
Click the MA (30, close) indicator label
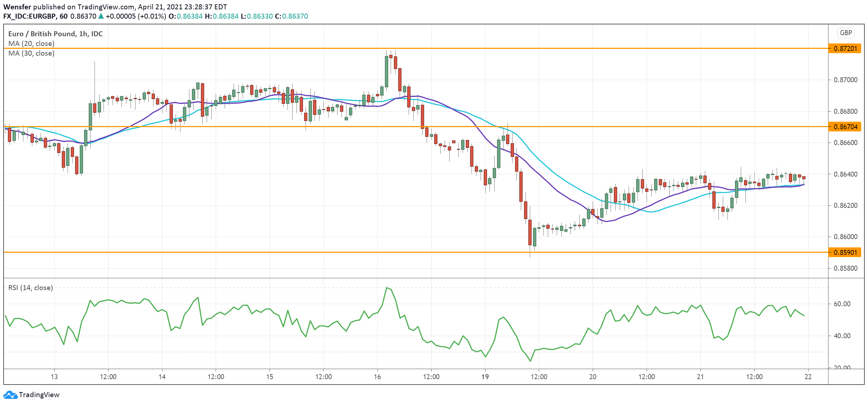[x=31, y=53]
